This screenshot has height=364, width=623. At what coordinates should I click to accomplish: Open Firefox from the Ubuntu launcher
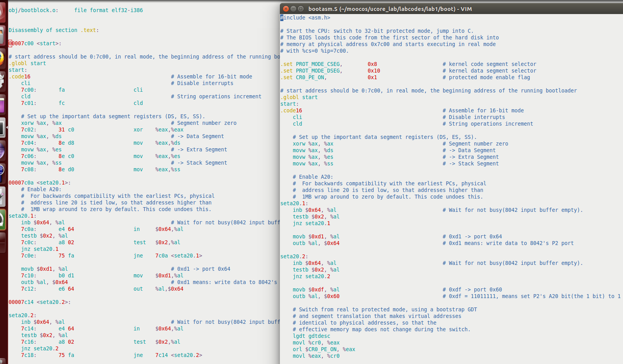pyautogui.click(x=2, y=58)
